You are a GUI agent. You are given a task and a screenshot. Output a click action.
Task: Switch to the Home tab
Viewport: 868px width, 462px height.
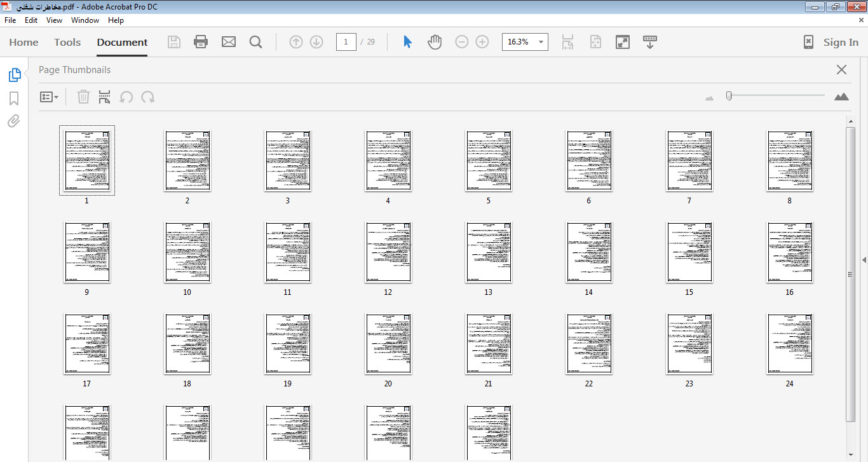24,42
